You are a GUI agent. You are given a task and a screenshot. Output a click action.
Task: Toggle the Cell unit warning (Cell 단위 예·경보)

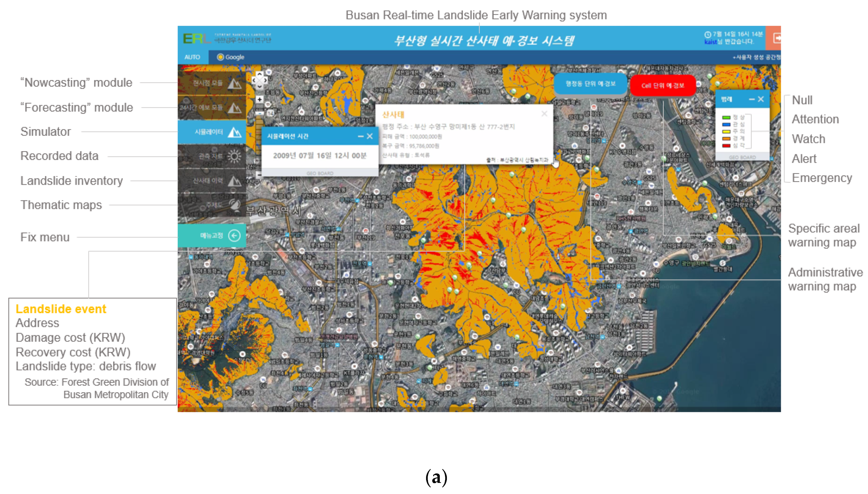pos(663,86)
